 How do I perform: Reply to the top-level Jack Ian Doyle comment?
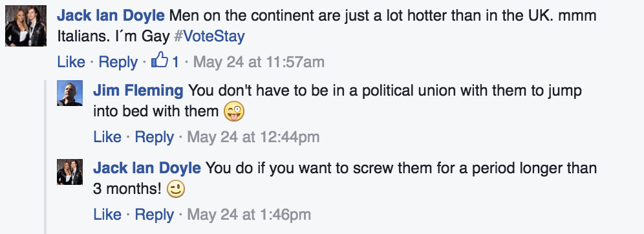[x=118, y=62]
